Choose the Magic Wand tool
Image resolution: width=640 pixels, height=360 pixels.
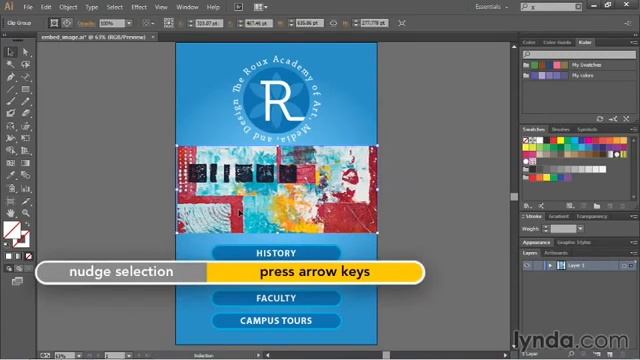[11, 64]
